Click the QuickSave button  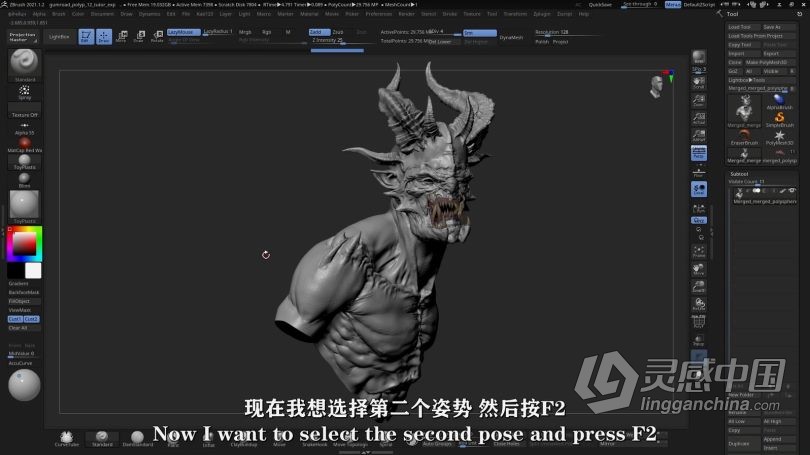[600, 5]
